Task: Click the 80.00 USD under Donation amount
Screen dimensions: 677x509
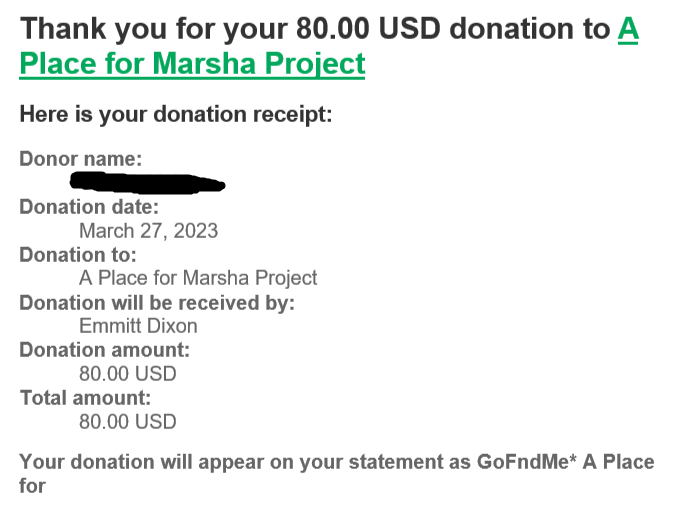Action: pyautogui.click(x=128, y=374)
